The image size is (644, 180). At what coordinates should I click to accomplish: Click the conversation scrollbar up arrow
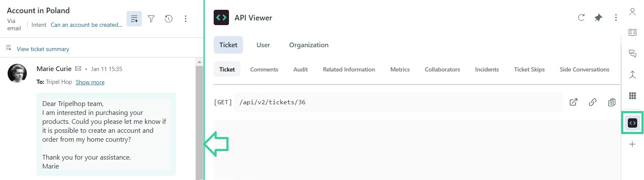coord(199,62)
